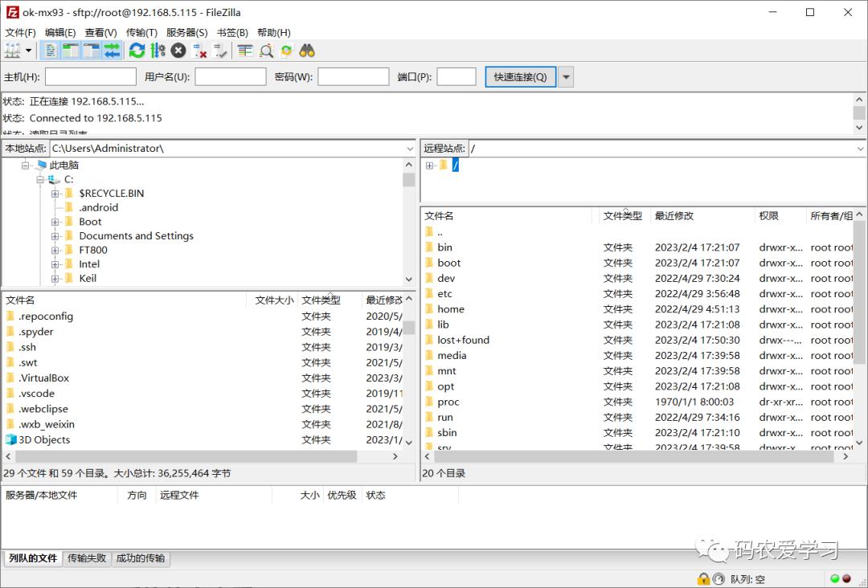Open the 文件(F) menu
The height and width of the screenshot is (588, 868).
click(x=20, y=33)
